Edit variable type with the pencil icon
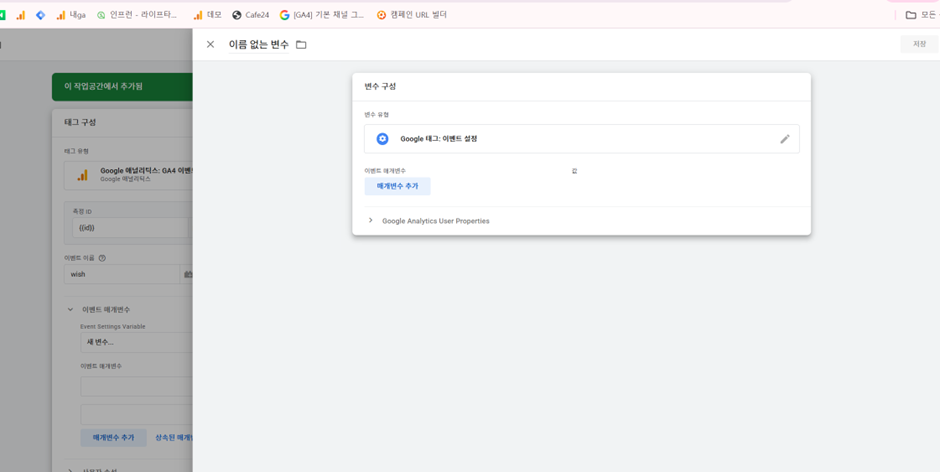940x472 pixels. (785, 139)
